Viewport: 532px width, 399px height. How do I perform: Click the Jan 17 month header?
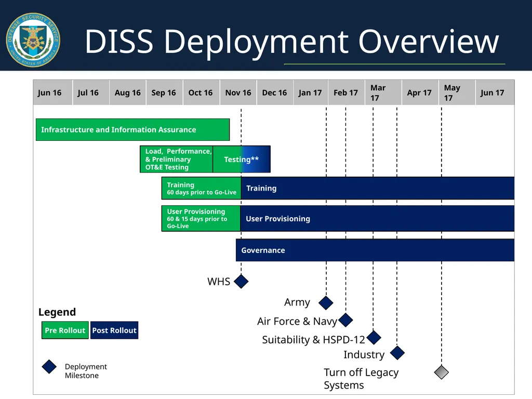click(x=311, y=92)
